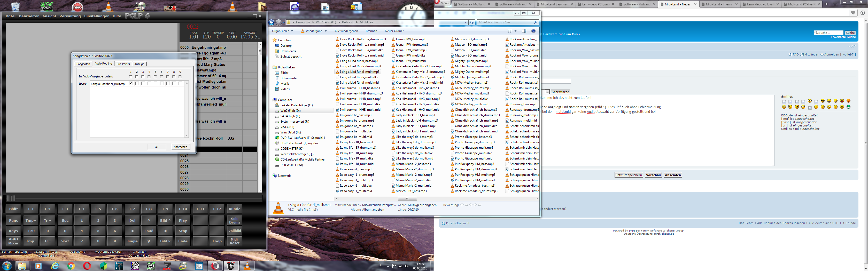Image resolution: width=868 pixels, height=271 pixels.
Task: Enable output 9 in 'Zu Audio-Ausgänge routen' row
Action: 180,77
